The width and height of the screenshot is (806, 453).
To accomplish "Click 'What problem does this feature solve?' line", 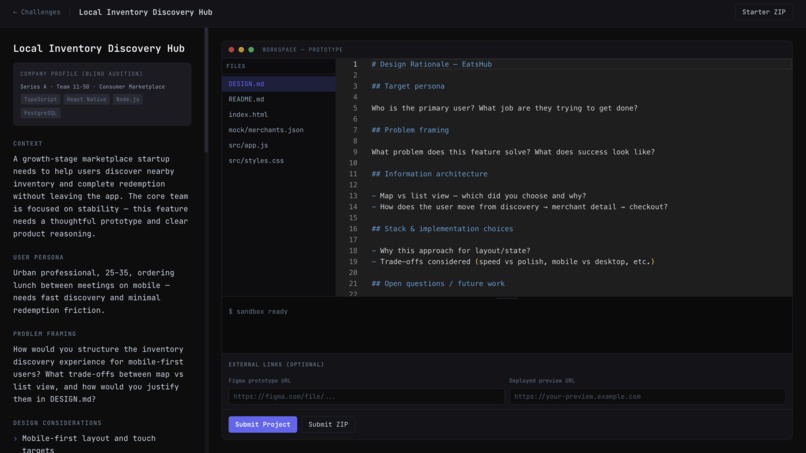I will point(513,152).
